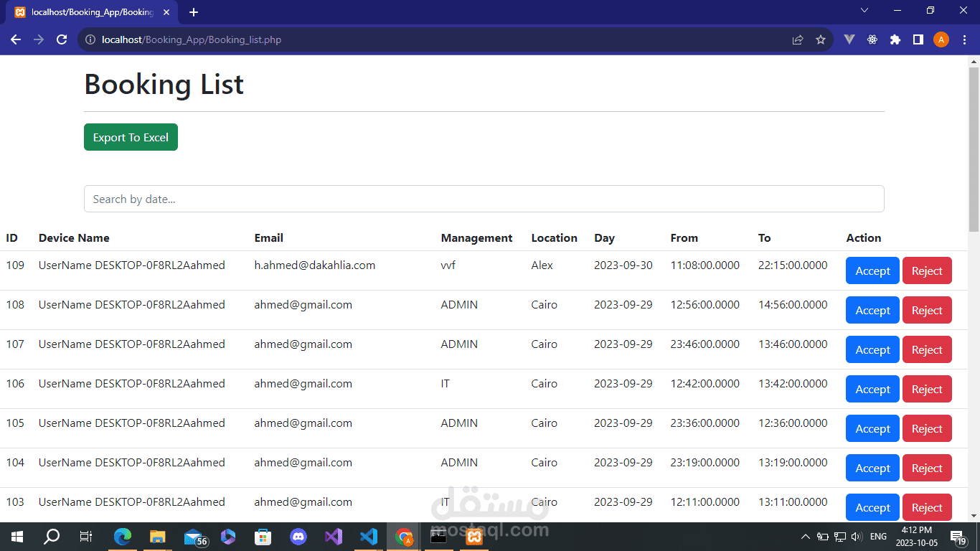This screenshot has height=551, width=980.
Task: Click the Alex location cell
Action: (542, 265)
